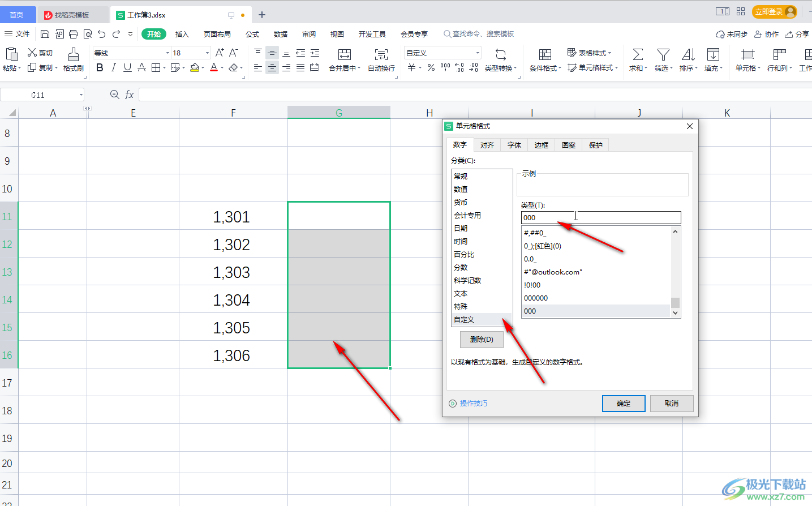Image resolution: width=812 pixels, height=506 pixels.
Task: Click the type list scrollbar down arrow
Action: pos(675,313)
